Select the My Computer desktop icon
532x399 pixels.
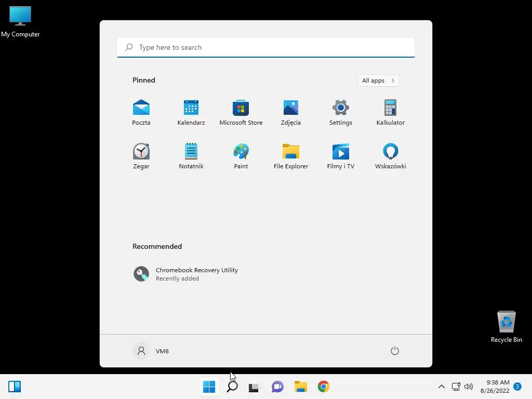20,22
